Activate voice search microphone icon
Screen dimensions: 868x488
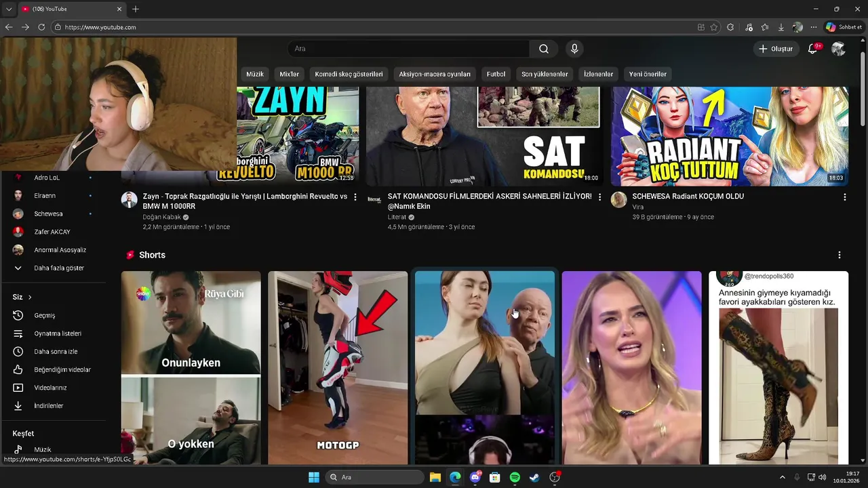[574, 49]
